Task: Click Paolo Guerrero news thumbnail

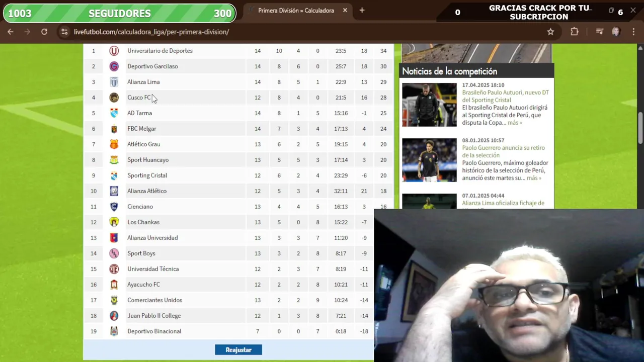Action: pyautogui.click(x=429, y=160)
